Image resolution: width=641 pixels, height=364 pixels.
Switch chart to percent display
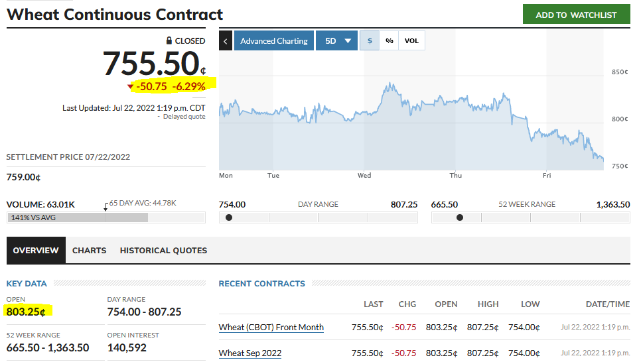pyautogui.click(x=389, y=41)
